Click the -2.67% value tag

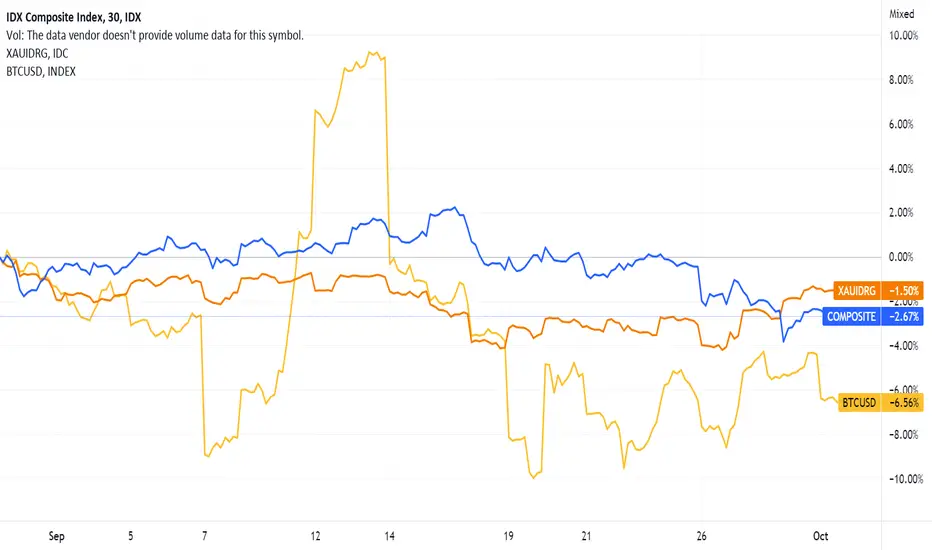click(x=903, y=316)
